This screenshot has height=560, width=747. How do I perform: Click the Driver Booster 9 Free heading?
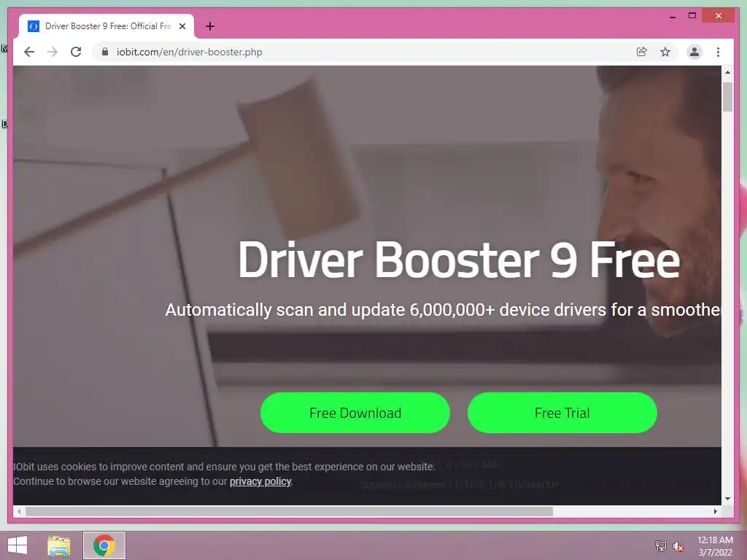tap(459, 260)
